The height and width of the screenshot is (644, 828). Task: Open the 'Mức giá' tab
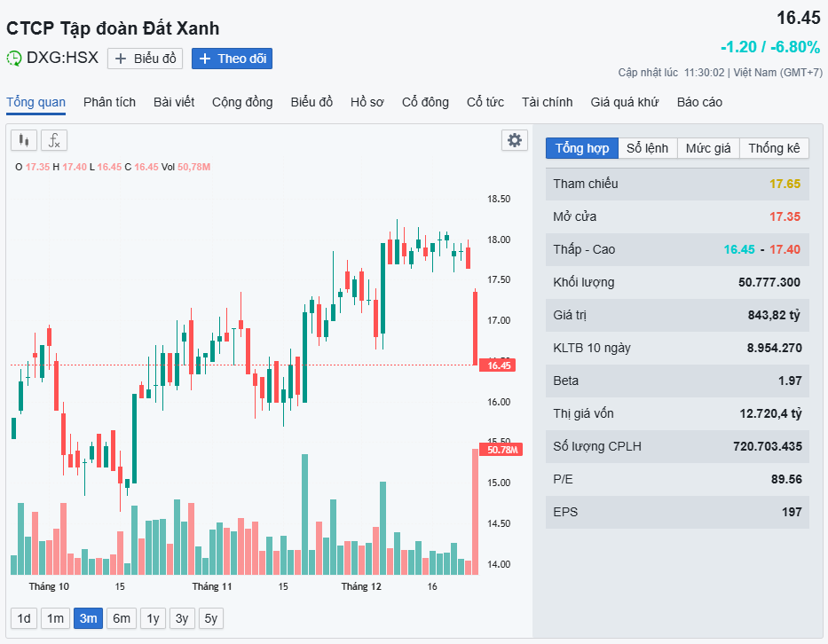pos(708,148)
